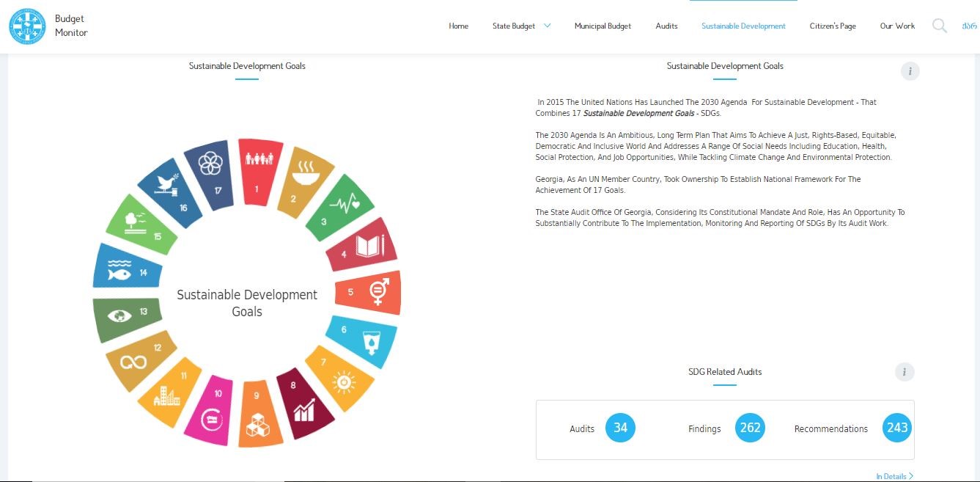Click the In Details link
The height and width of the screenshot is (482, 980).
click(894, 476)
